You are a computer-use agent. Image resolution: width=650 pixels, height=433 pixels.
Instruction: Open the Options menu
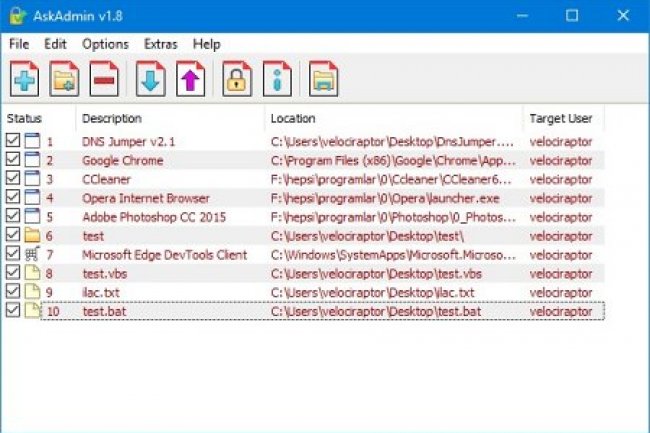point(105,45)
